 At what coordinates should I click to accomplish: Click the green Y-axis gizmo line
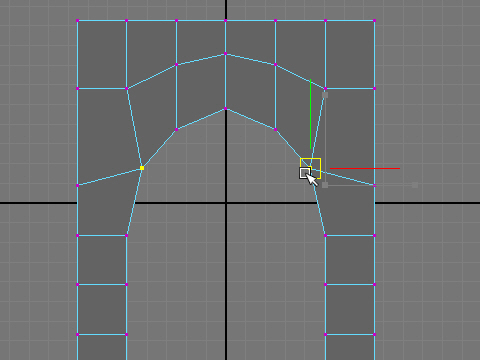tap(310, 114)
